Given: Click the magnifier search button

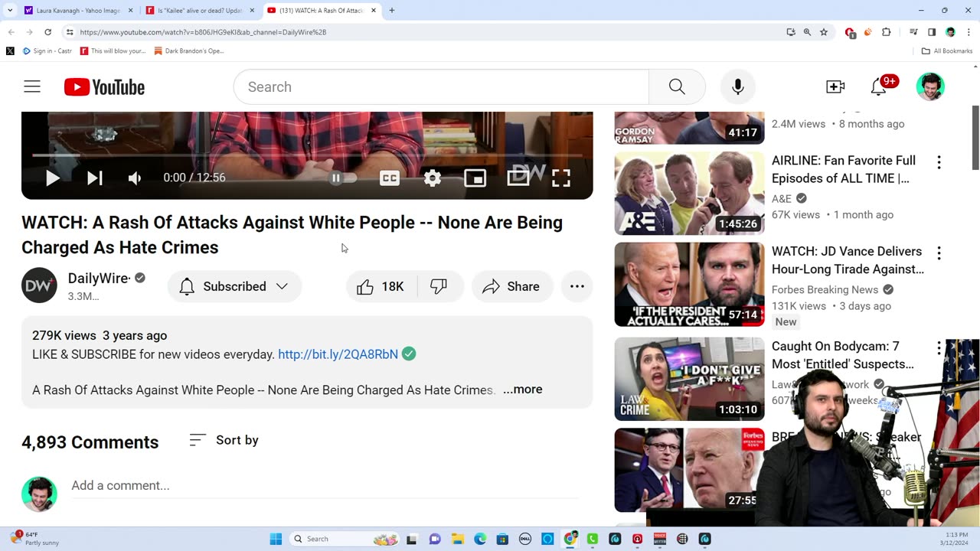Looking at the screenshot, I should point(677,87).
